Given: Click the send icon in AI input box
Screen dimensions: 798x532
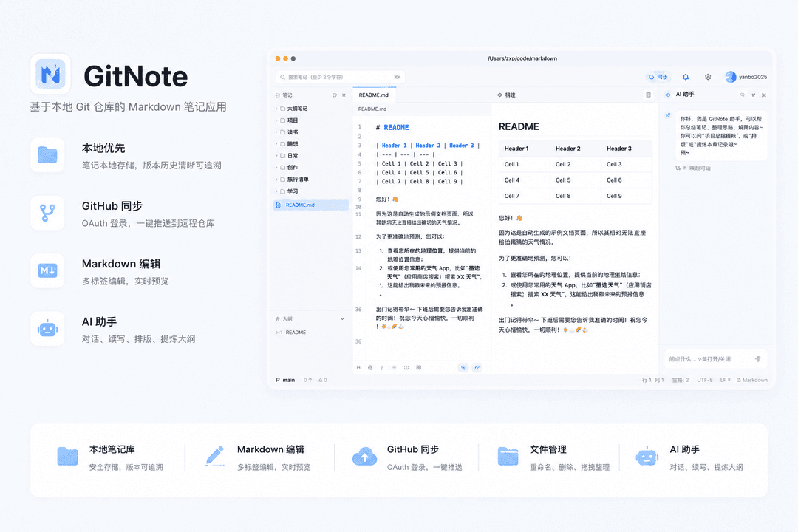Looking at the screenshot, I should [x=758, y=359].
